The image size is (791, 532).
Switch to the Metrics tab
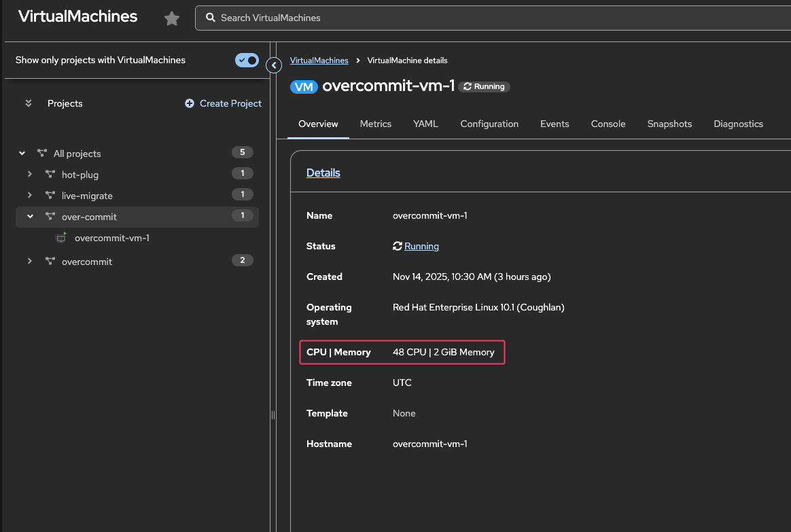click(x=376, y=124)
